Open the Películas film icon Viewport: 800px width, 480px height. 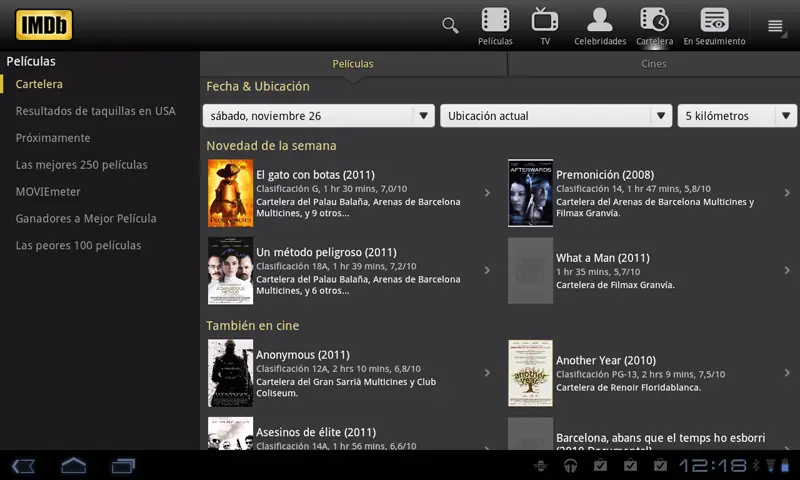[495, 21]
